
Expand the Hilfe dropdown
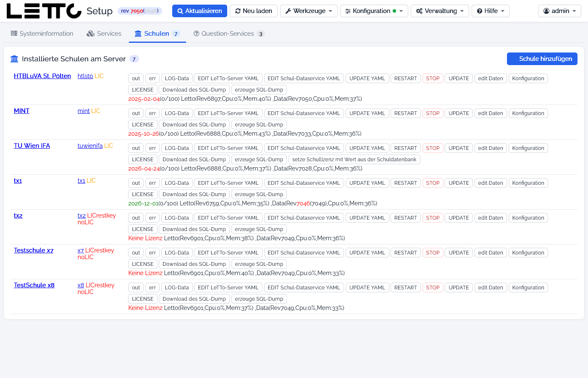(x=491, y=11)
